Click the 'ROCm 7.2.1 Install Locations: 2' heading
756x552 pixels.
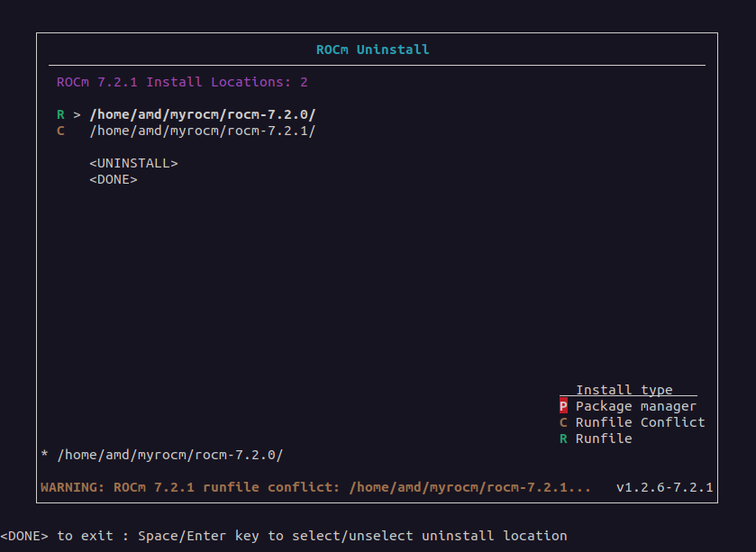182,82
